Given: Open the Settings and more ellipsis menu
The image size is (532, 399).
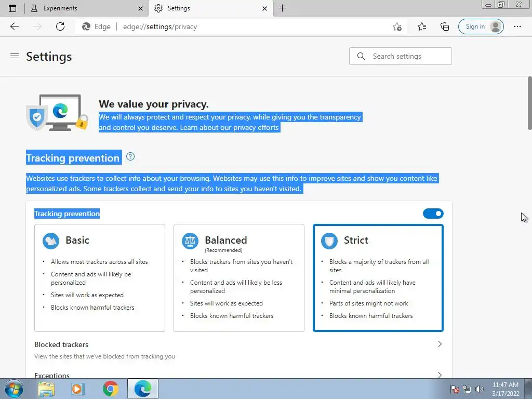Looking at the screenshot, I should 517,26.
